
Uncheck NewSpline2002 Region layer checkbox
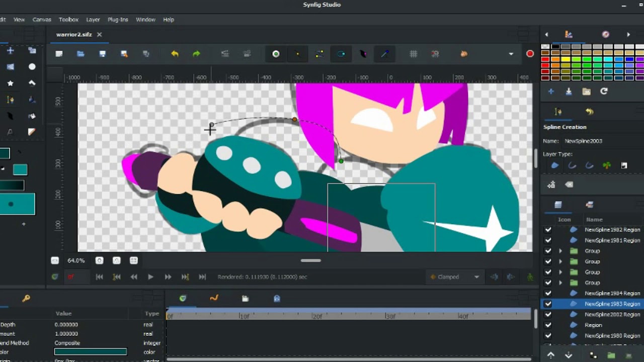(548, 314)
